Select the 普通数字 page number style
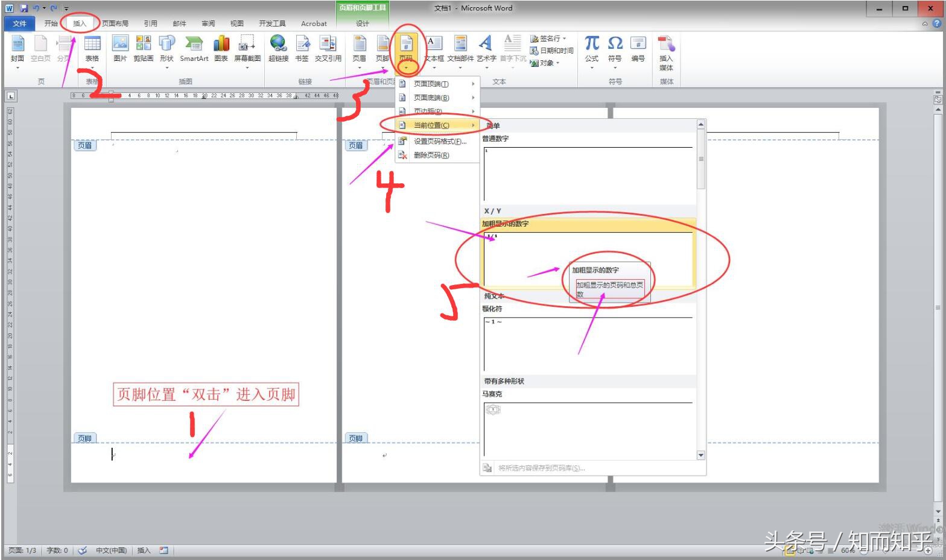Viewport: 946px width, 560px height. click(588, 169)
